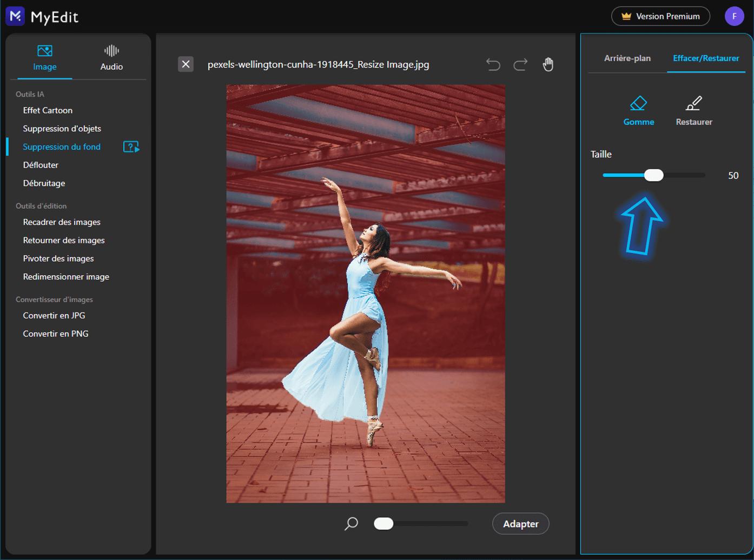Switch to the Audio tab
The image size is (754, 560).
[111, 58]
